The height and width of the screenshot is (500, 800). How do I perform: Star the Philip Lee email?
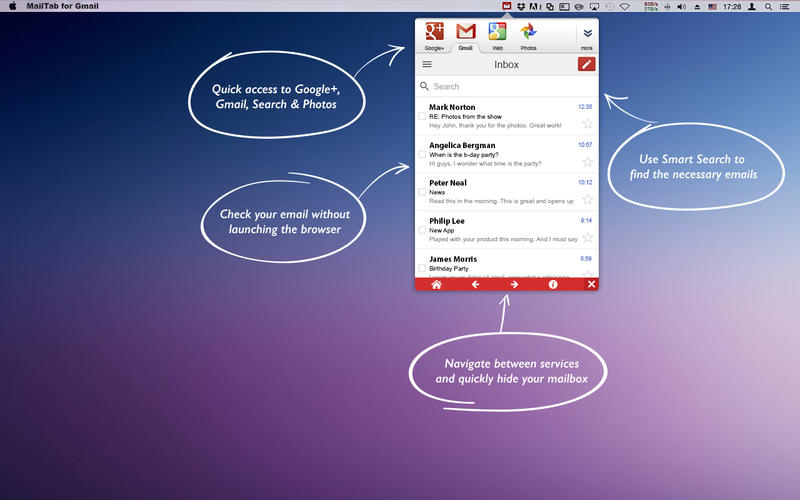click(588, 237)
